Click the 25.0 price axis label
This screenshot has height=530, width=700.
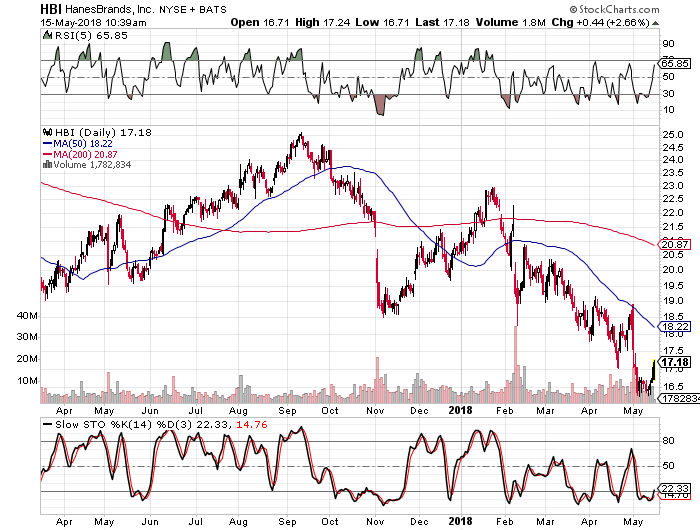(x=673, y=134)
